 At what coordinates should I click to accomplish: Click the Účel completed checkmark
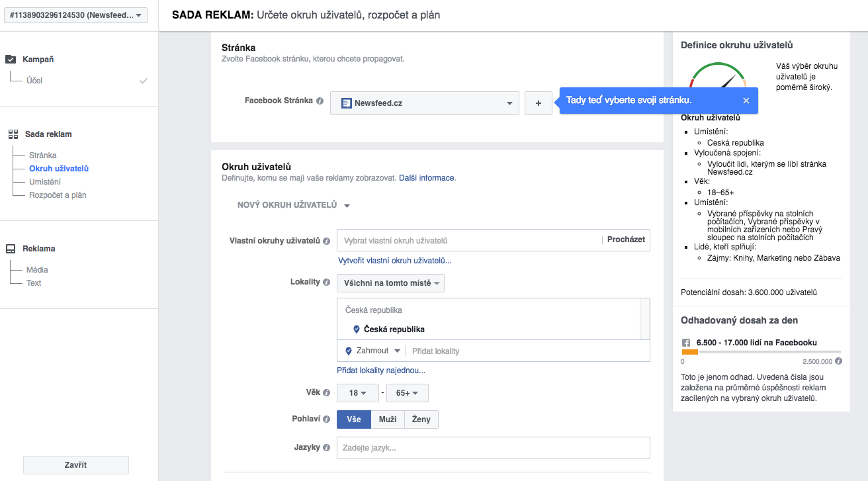(x=143, y=81)
